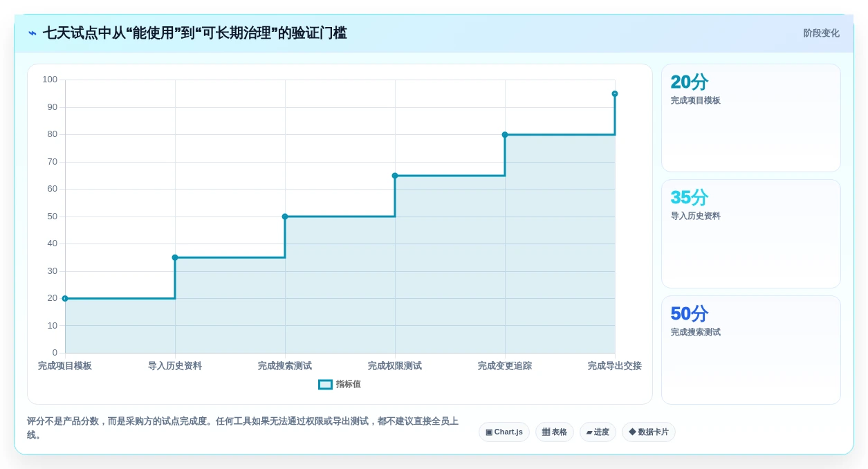The image size is (868, 469).
Task: Select the data point at 完成权限测试
Action: 395,176
